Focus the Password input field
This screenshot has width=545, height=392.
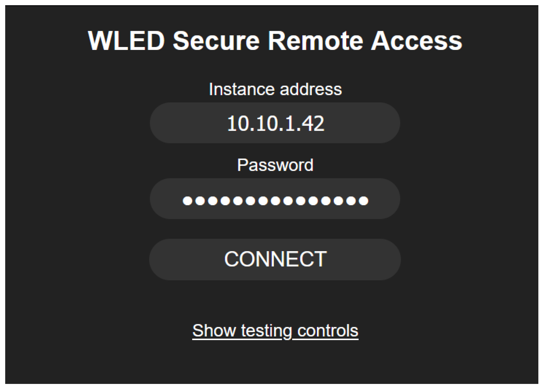click(x=275, y=199)
